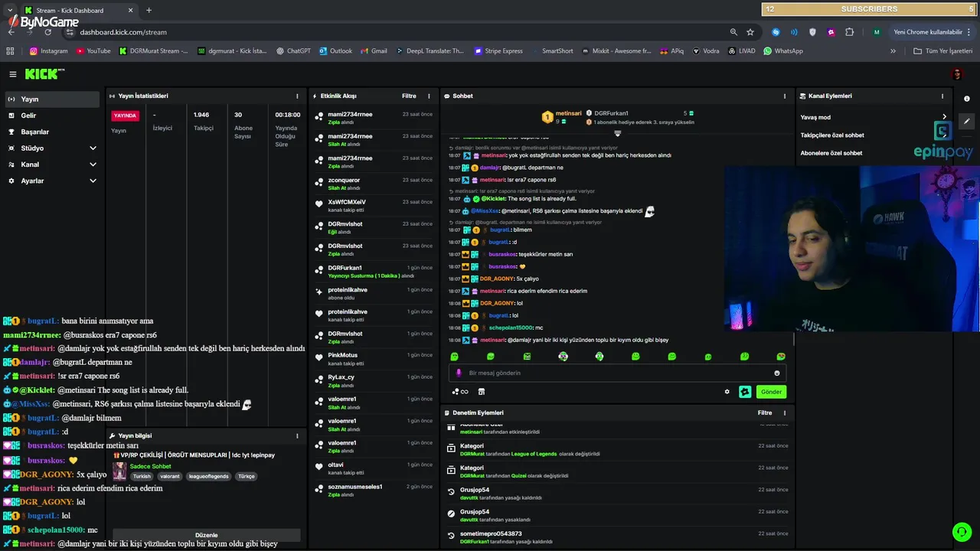Screen dimensions: 980x551
Task: Click Takipçilere özel sohbet option
Action: (x=832, y=135)
